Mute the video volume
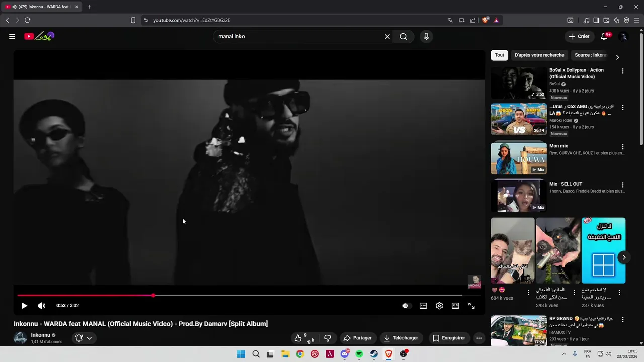644x362 pixels. (41, 305)
